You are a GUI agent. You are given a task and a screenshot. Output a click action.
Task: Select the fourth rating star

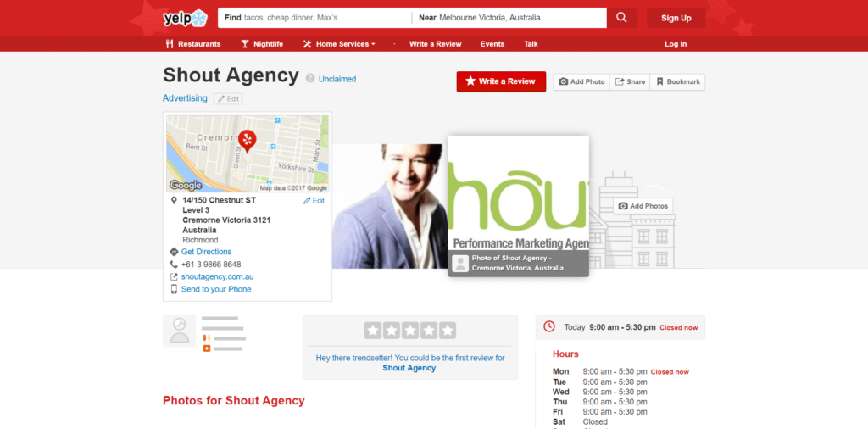pos(429,331)
